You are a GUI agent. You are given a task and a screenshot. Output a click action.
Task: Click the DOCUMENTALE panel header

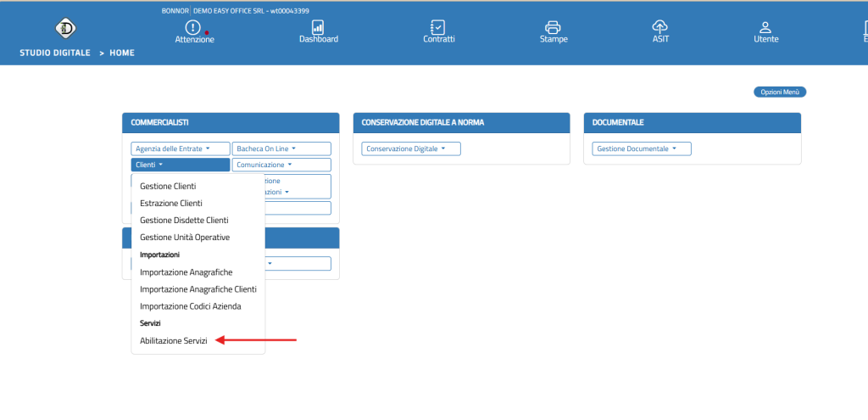[x=692, y=122]
